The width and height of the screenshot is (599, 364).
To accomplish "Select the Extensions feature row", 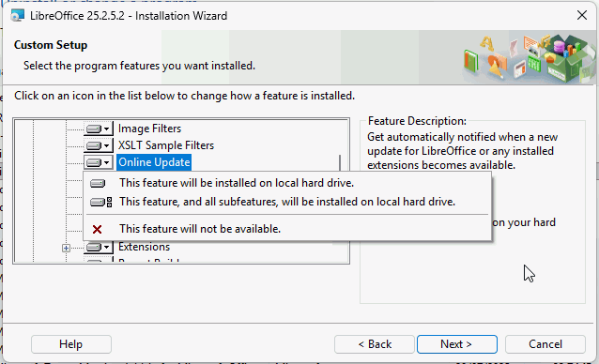I will tap(144, 247).
